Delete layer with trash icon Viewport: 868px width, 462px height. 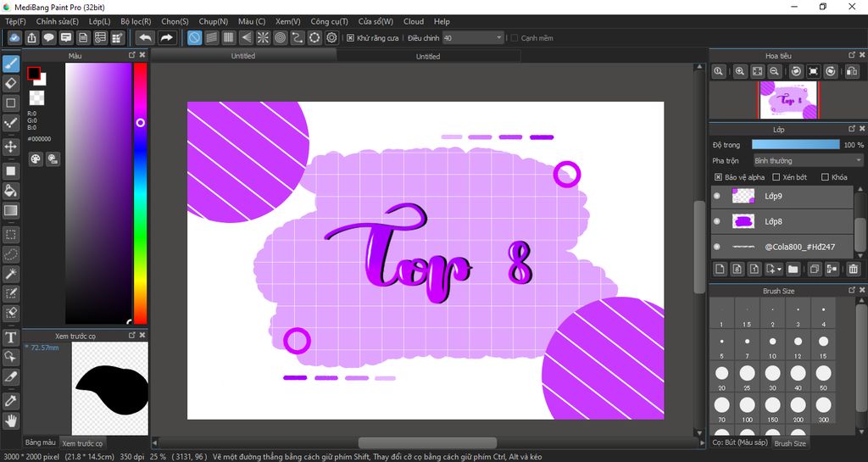pos(853,269)
